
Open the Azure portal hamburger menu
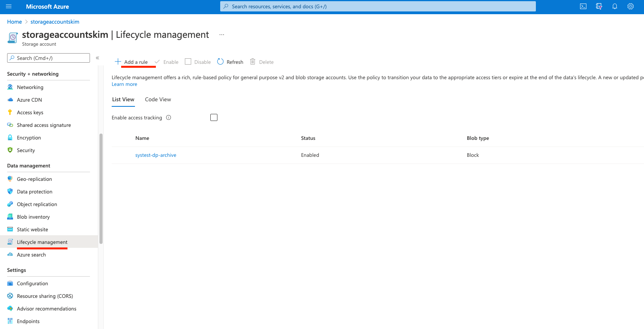click(9, 7)
